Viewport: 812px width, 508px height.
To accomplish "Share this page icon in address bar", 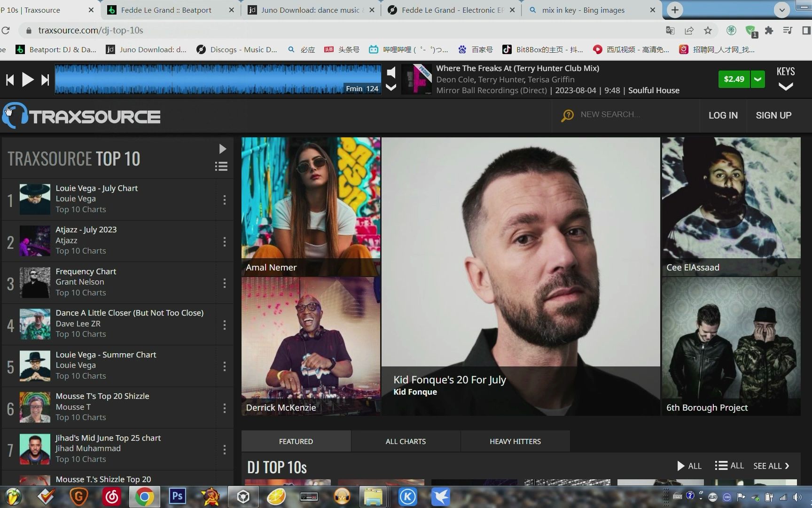I will pyautogui.click(x=689, y=31).
